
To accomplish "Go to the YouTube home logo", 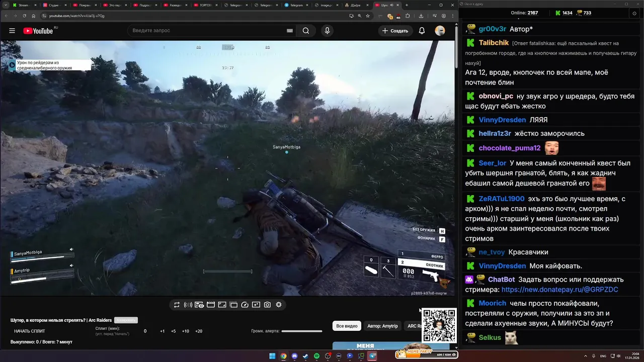I will [x=38, y=31].
